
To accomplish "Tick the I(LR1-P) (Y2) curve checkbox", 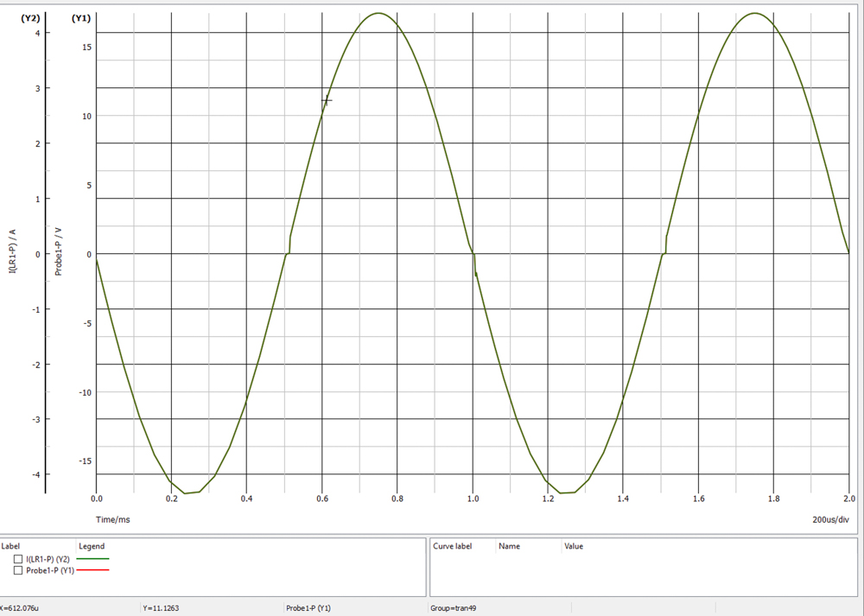I will point(18,559).
